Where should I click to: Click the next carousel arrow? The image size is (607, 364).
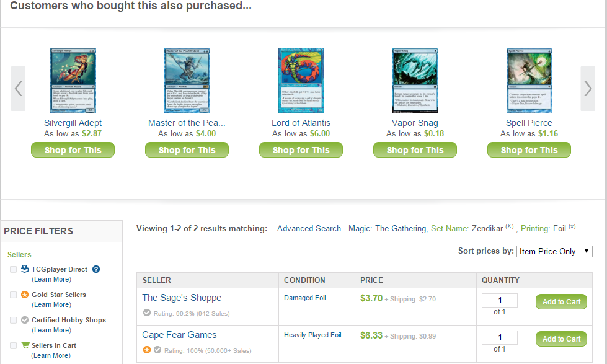(588, 89)
